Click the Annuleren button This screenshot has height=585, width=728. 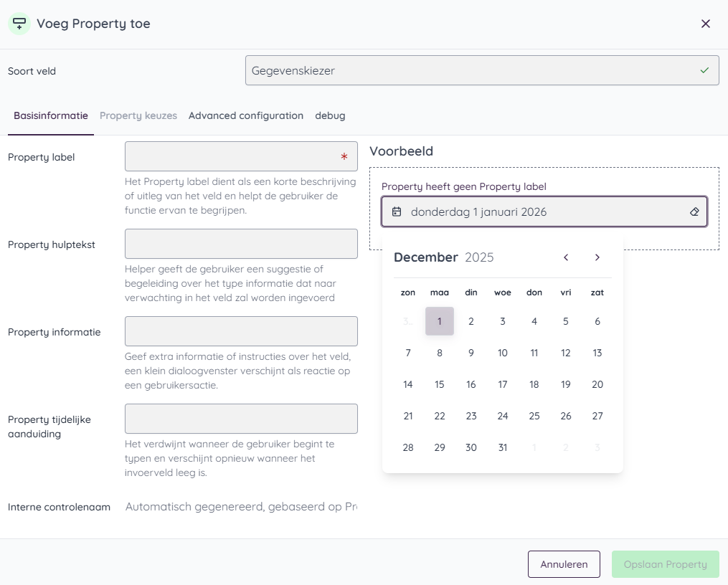click(564, 564)
